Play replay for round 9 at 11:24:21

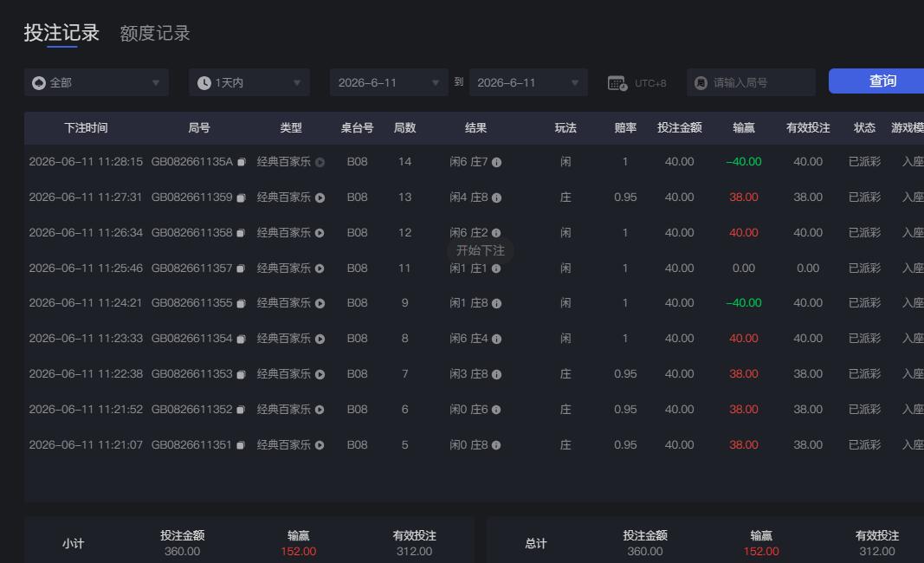(320, 304)
